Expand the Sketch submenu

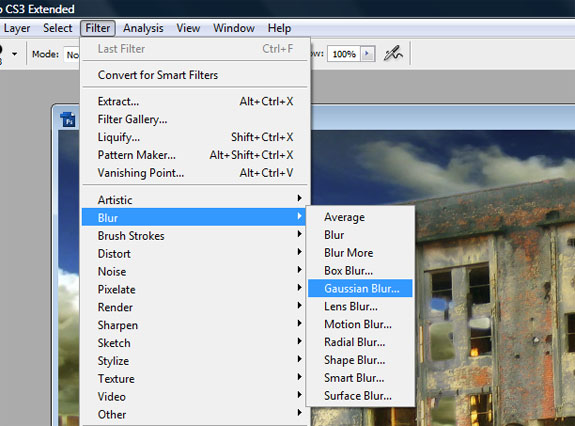click(195, 343)
